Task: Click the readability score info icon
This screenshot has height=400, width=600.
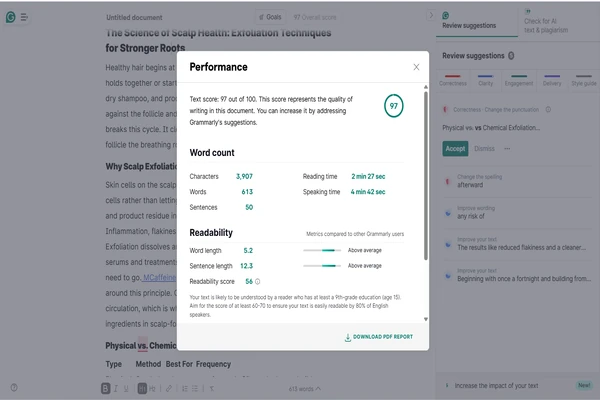Action: pyautogui.click(x=258, y=282)
